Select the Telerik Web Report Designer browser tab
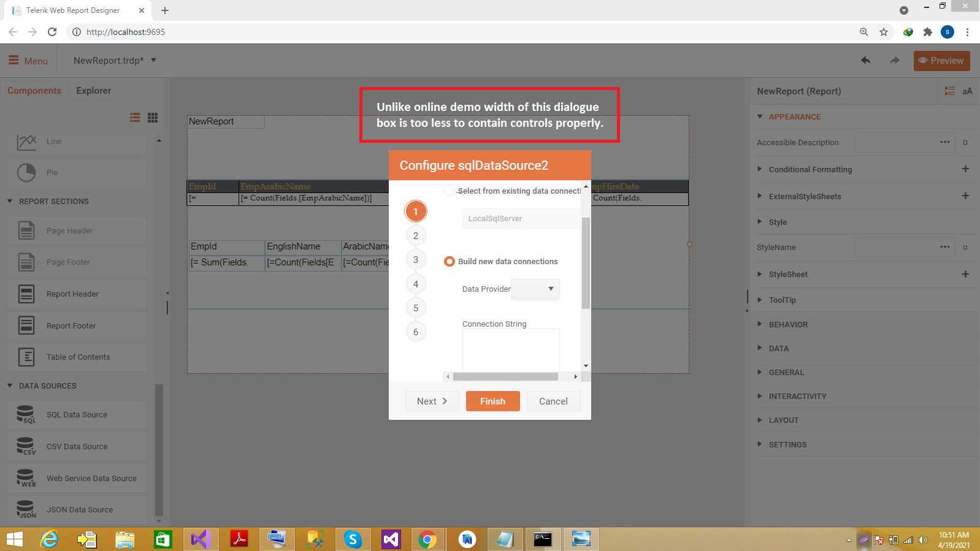This screenshot has width=980, height=551. click(x=78, y=10)
